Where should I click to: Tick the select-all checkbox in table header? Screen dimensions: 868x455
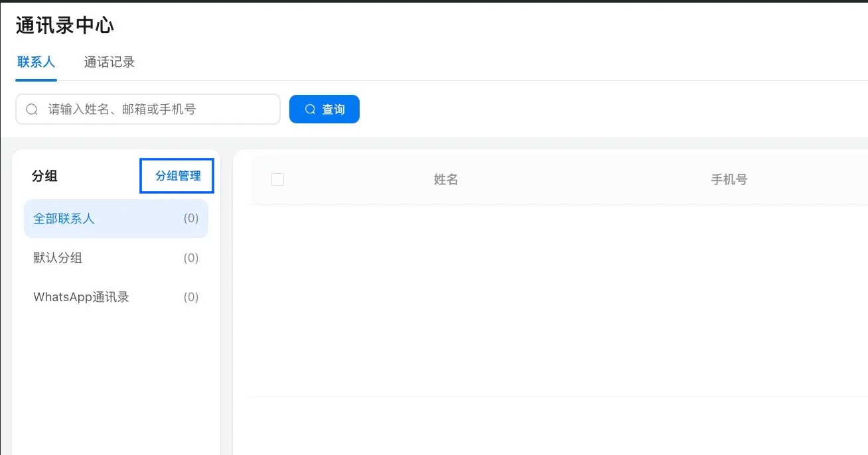278,179
